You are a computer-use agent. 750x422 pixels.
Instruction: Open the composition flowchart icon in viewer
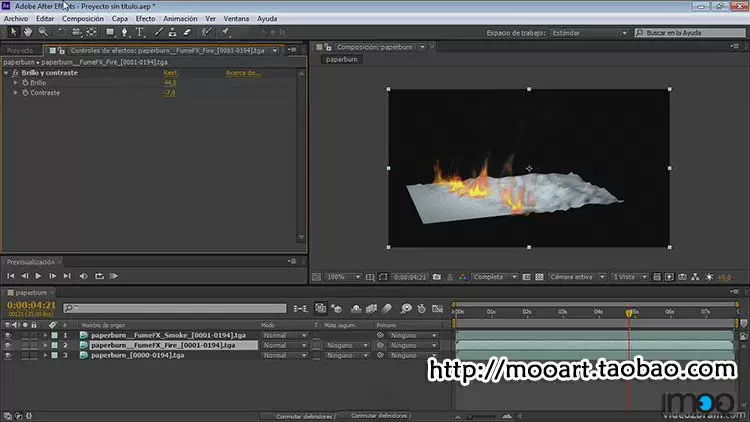pos(695,277)
